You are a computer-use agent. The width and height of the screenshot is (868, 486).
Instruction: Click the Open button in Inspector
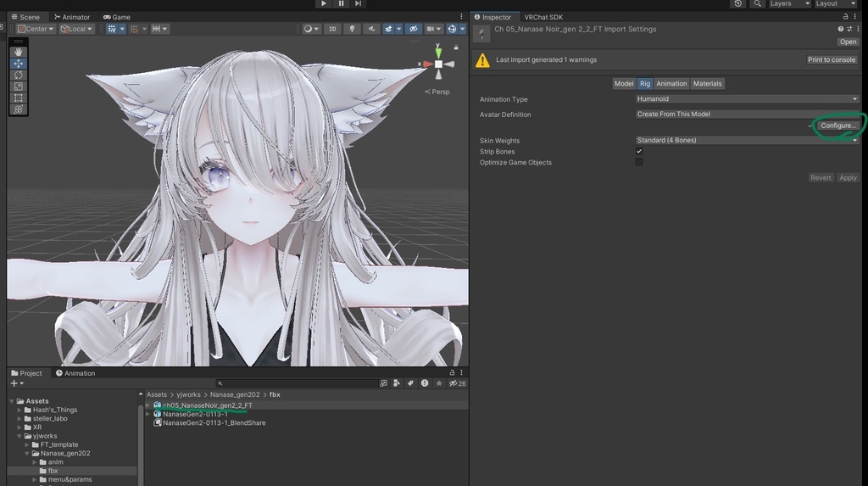pos(848,42)
